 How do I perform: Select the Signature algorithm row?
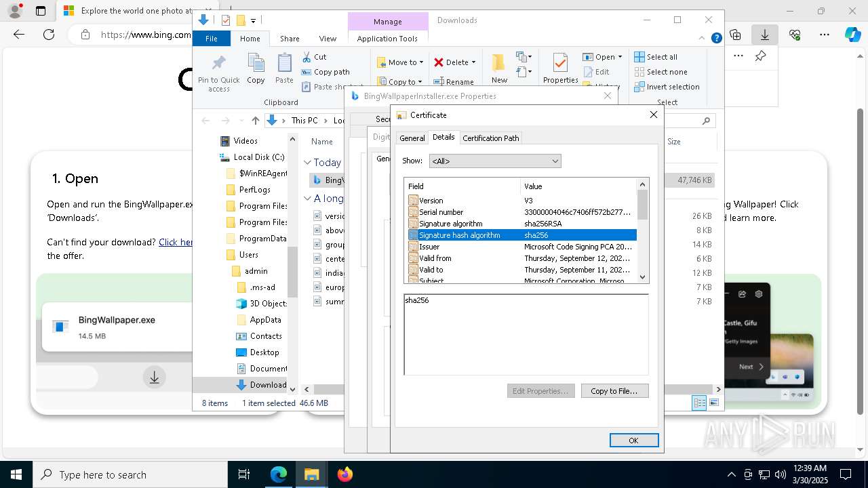[x=520, y=224]
